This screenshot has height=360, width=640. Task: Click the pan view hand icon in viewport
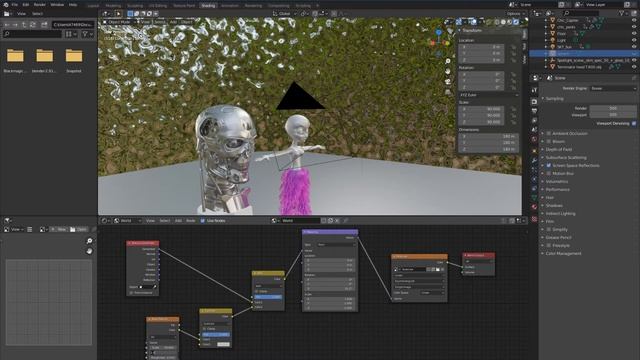(x=448, y=71)
